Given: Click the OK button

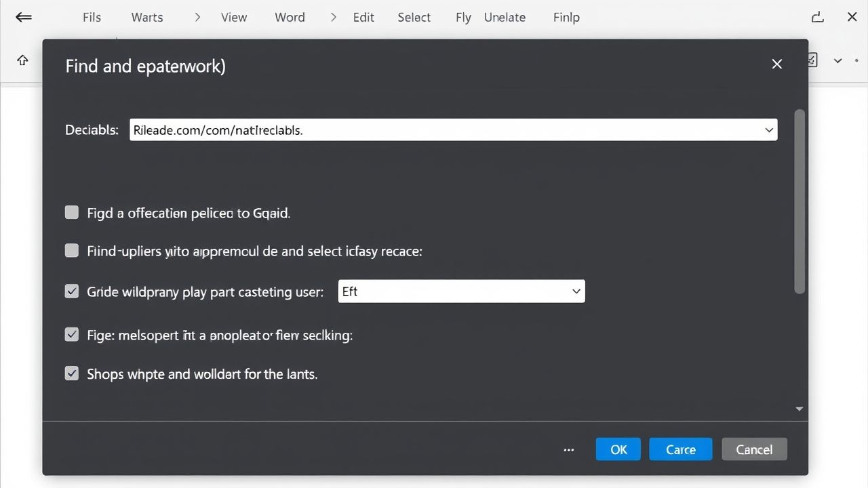Looking at the screenshot, I should point(618,449).
